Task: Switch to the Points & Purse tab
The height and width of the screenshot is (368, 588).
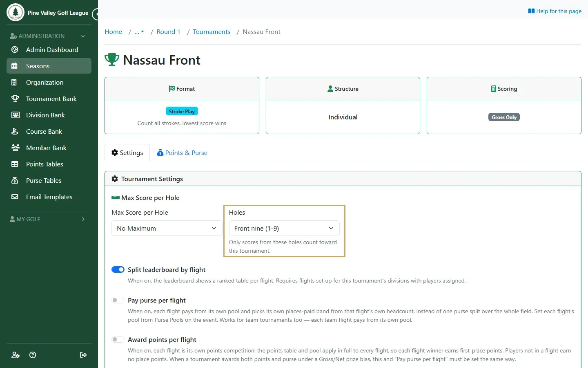Action: tap(182, 153)
